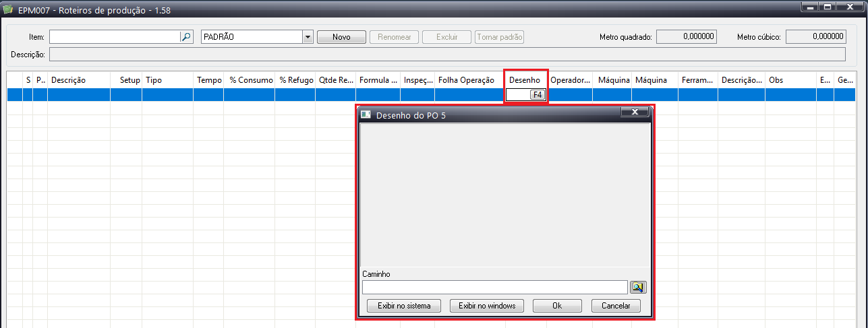Confirm with the Ok button

tap(557, 306)
